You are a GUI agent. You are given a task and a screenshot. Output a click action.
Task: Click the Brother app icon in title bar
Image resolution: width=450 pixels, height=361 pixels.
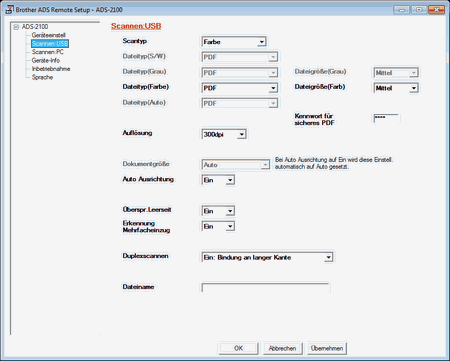(x=9, y=9)
